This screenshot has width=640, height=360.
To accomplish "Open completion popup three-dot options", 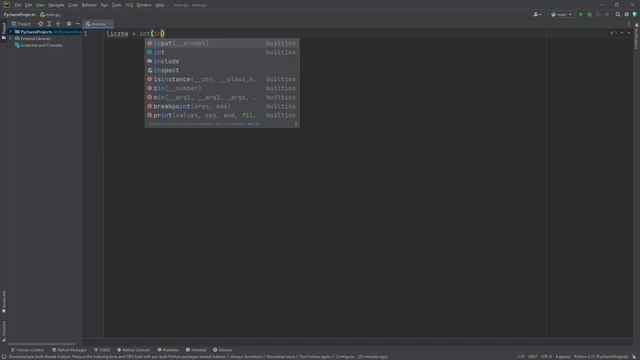I will pos(296,124).
